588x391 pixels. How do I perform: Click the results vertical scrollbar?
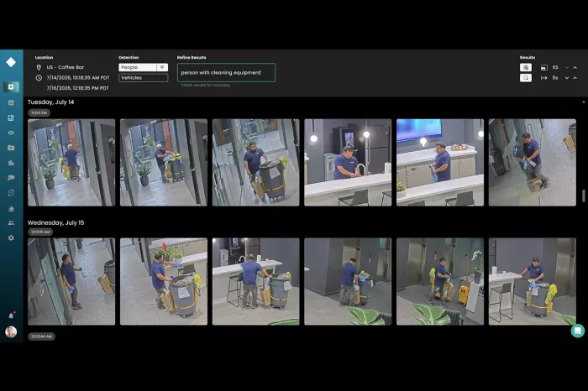click(x=583, y=196)
